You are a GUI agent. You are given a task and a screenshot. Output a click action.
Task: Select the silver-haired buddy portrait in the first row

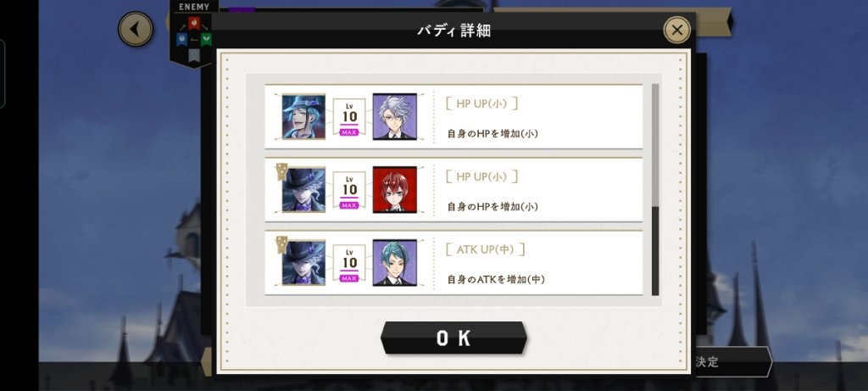(395, 116)
